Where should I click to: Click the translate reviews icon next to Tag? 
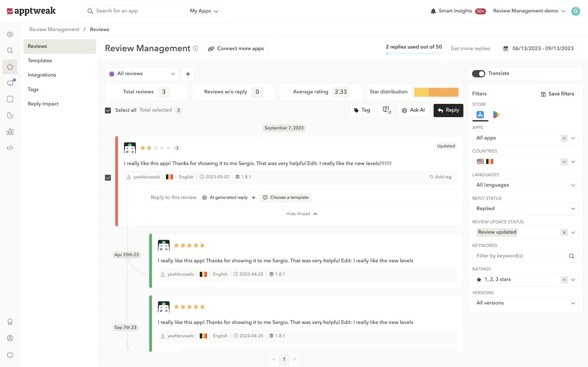387,110
